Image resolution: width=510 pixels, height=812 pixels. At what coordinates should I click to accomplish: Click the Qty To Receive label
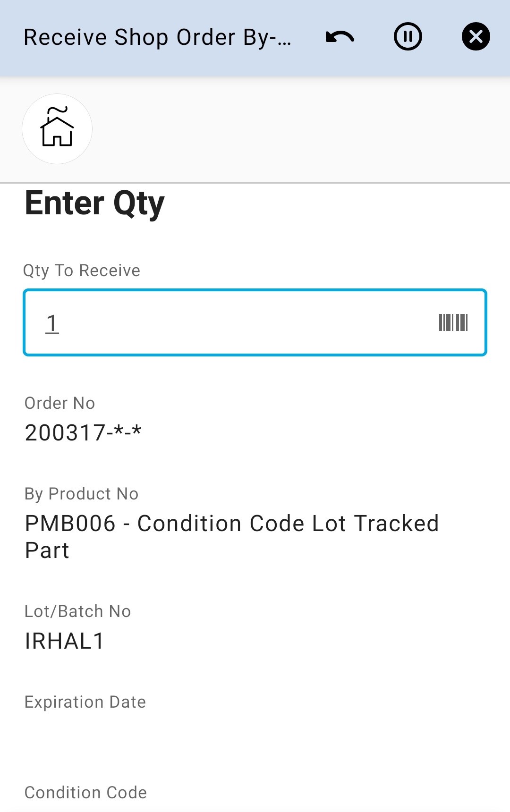tap(82, 271)
